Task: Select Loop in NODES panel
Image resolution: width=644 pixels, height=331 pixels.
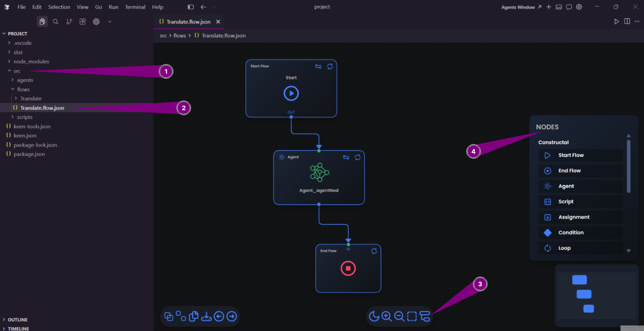Action: click(581, 248)
